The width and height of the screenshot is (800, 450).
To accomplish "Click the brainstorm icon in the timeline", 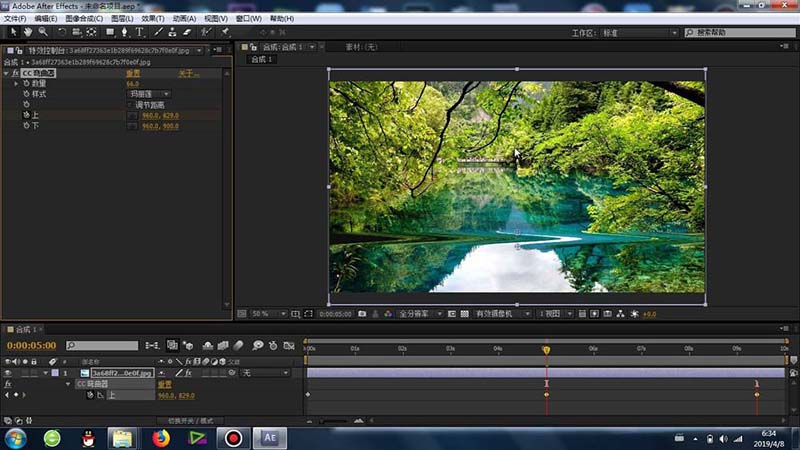I will coord(258,345).
